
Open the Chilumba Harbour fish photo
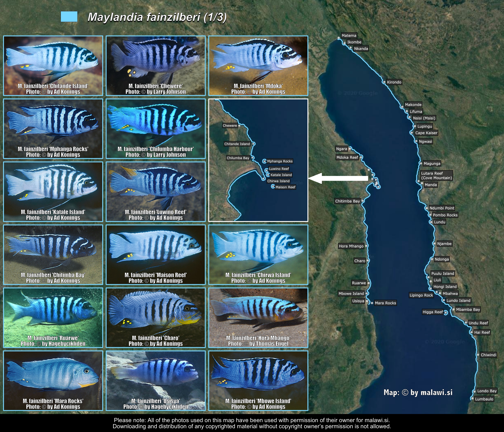click(x=156, y=129)
